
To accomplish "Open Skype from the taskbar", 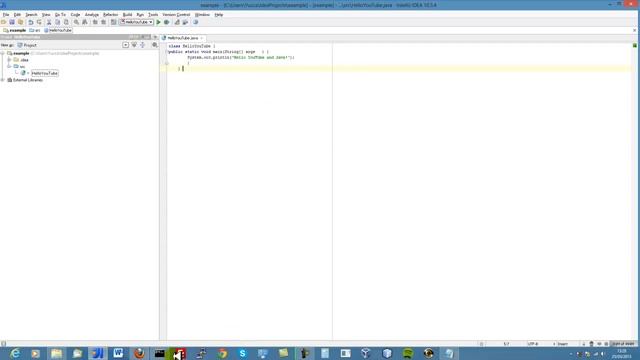I will pos(242,353).
